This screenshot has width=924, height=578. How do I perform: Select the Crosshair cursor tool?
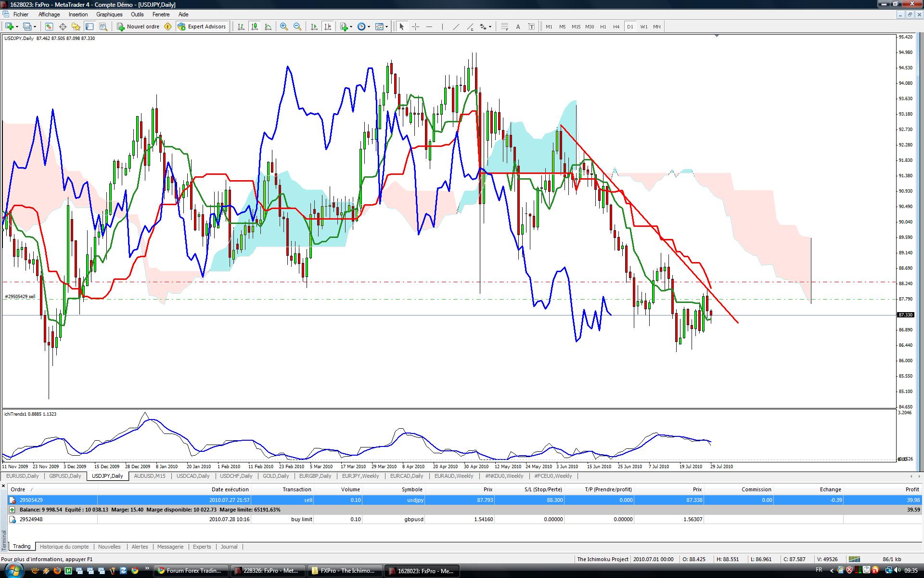click(x=415, y=26)
